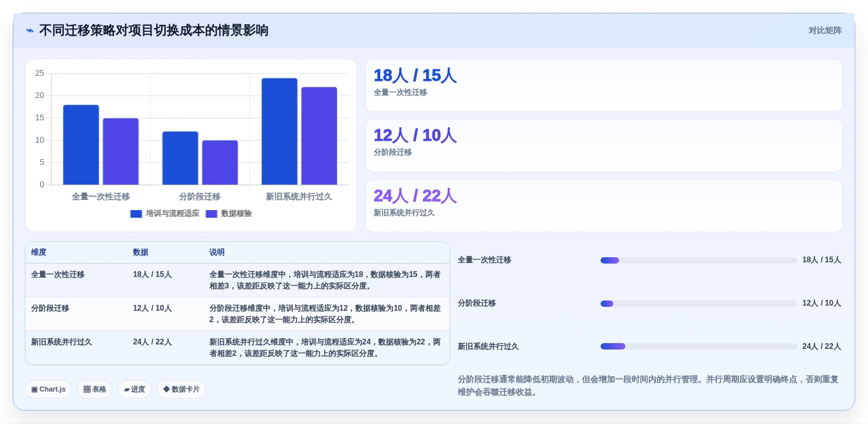This screenshot has width=868, height=424.
Task: Click the 全量一次性迁移 description mentioning 相差3
Action: 325,280
